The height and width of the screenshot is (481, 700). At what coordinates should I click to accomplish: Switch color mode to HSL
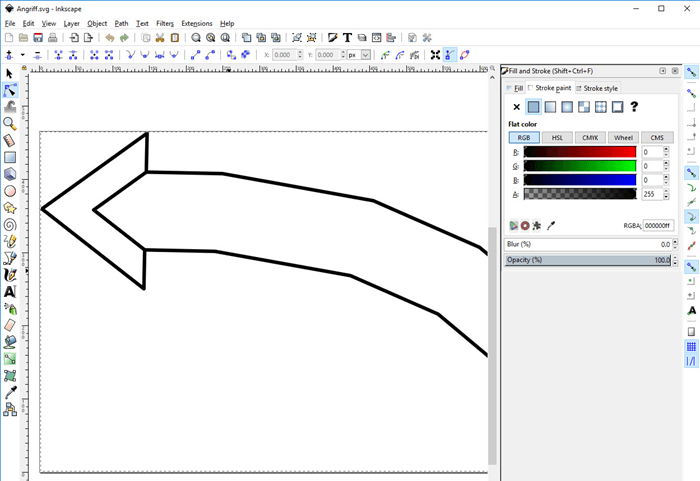pyautogui.click(x=557, y=138)
